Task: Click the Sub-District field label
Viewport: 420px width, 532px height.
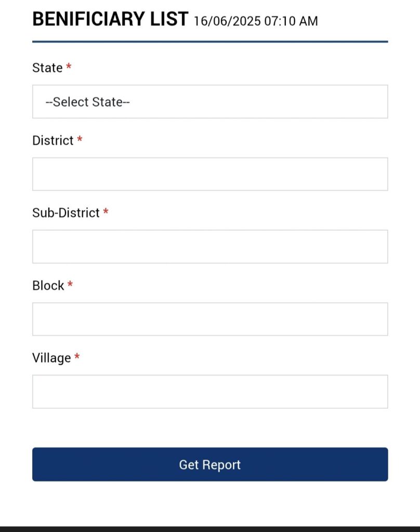Action: point(66,212)
